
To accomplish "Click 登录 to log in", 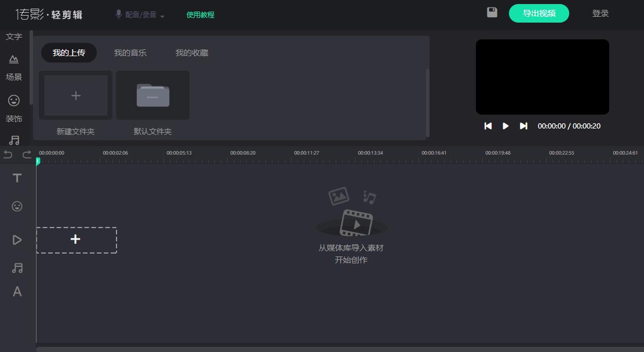I will [601, 13].
